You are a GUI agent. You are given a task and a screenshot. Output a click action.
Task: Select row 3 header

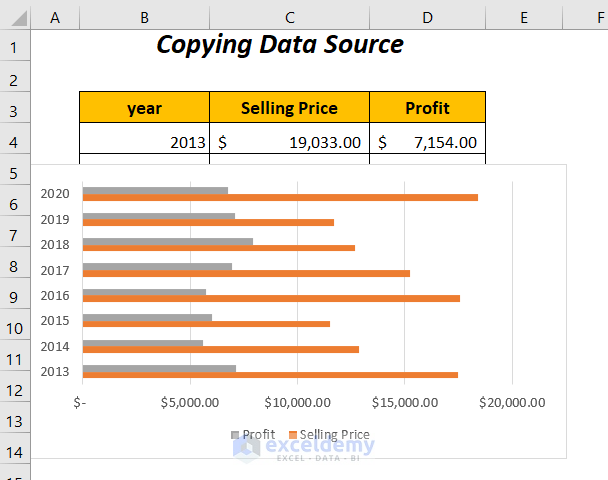click(x=15, y=111)
